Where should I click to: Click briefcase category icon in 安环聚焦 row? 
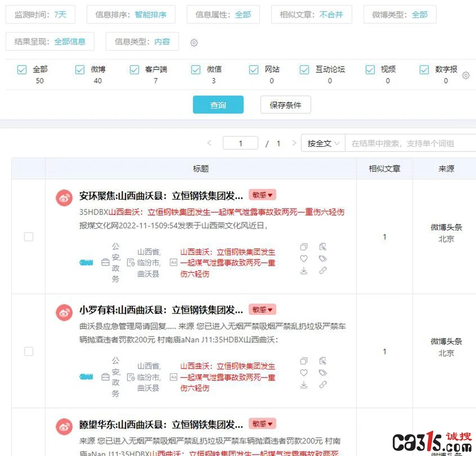coord(105,262)
